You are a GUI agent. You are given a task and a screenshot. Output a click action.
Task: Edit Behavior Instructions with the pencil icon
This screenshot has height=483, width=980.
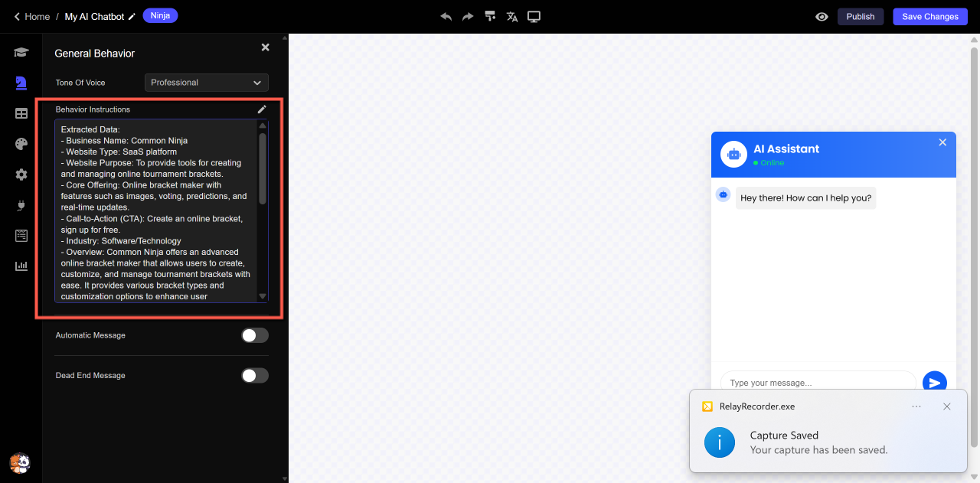(x=262, y=109)
